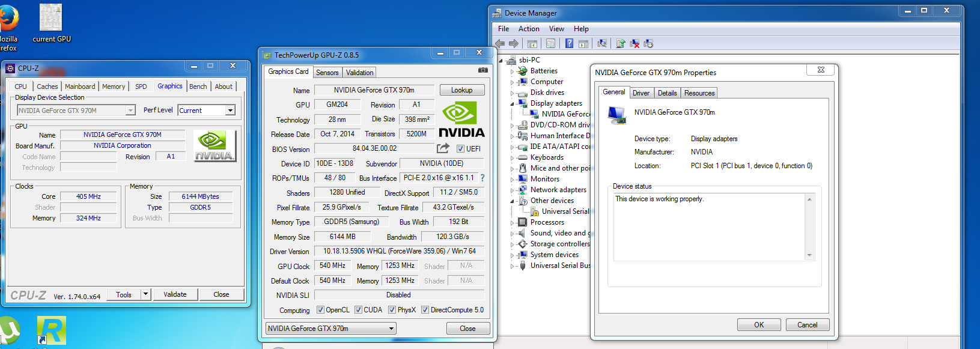The height and width of the screenshot is (349, 980).
Task: Click the Close button in CPU-Z
Action: click(221, 294)
